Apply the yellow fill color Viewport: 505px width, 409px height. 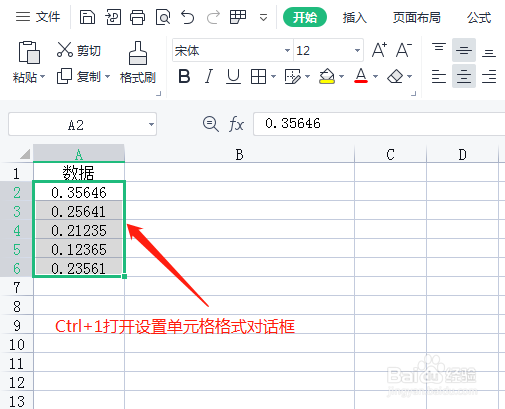[x=327, y=76]
